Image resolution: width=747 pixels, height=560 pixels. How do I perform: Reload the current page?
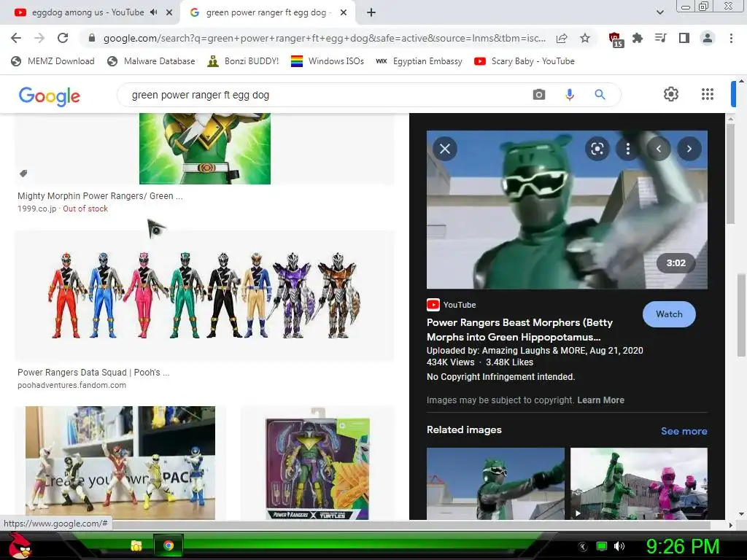tap(63, 38)
